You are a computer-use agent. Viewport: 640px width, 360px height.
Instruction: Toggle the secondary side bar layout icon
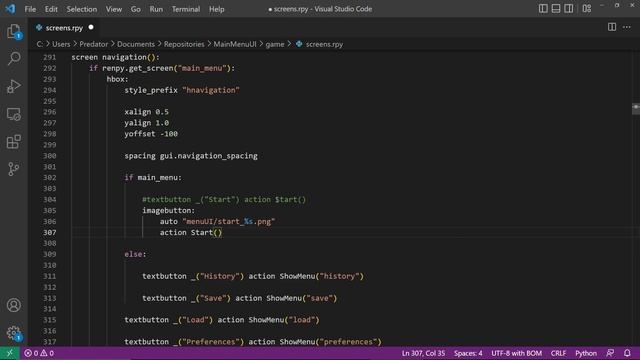pyautogui.click(x=569, y=9)
